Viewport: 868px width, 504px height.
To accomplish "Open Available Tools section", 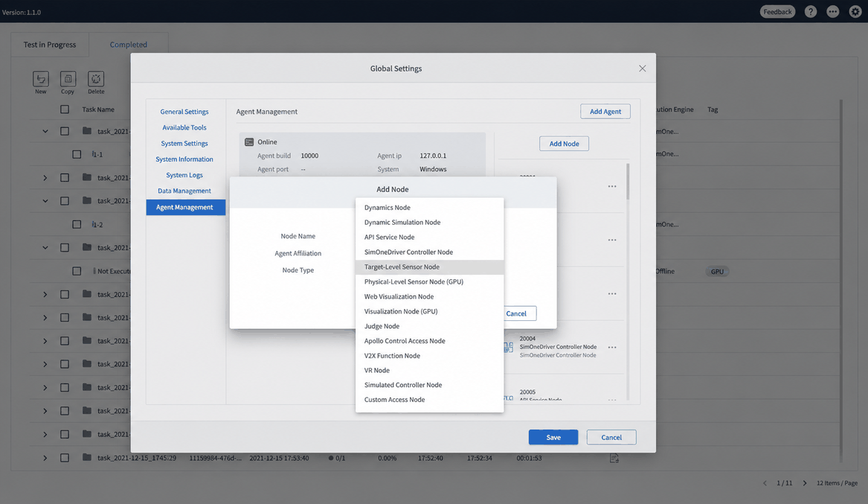I will click(184, 127).
